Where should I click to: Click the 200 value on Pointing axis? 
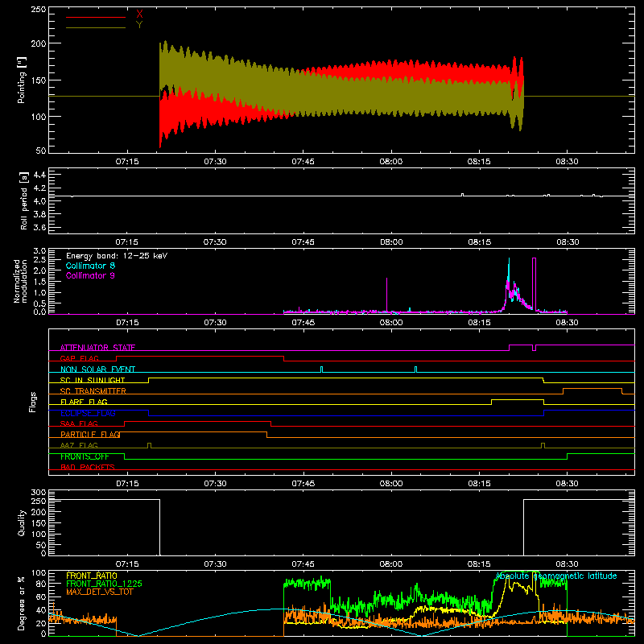[39, 43]
